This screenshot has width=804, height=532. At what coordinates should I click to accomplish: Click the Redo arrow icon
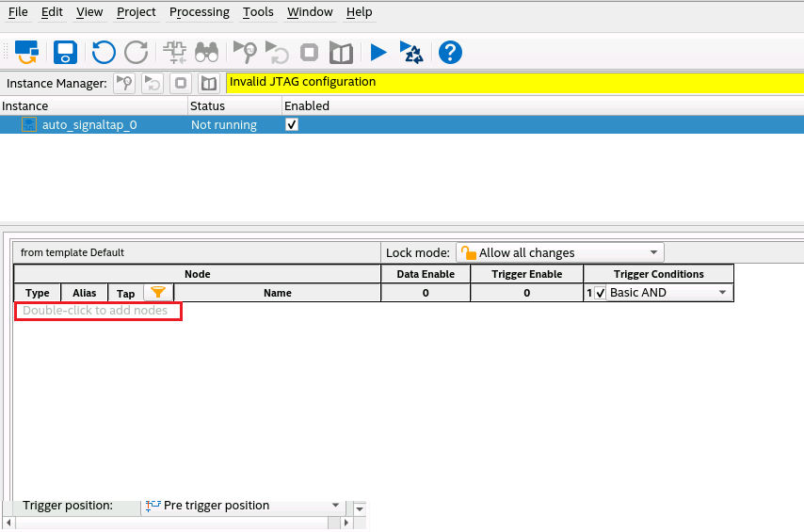[x=137, y=52]
